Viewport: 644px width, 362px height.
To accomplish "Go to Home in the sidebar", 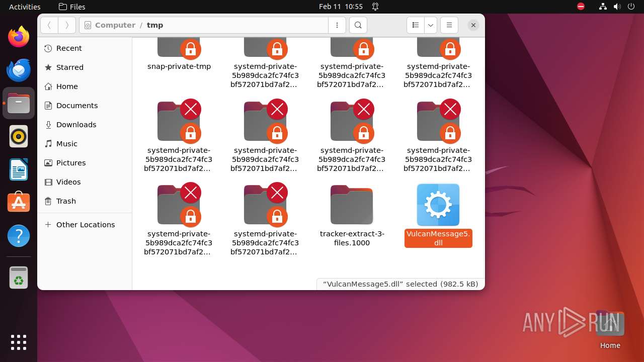I will click(x=85, y=86).
